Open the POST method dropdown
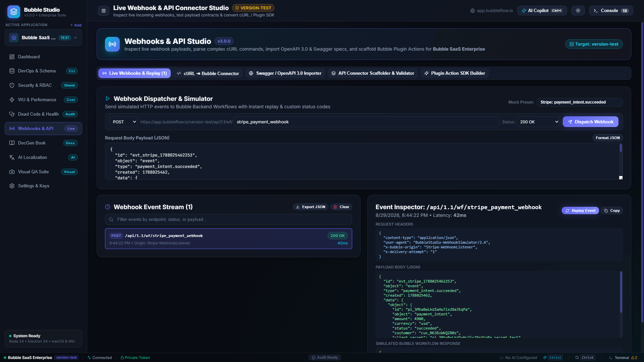This screenshot has width=644, height=362. pos(123,122)
